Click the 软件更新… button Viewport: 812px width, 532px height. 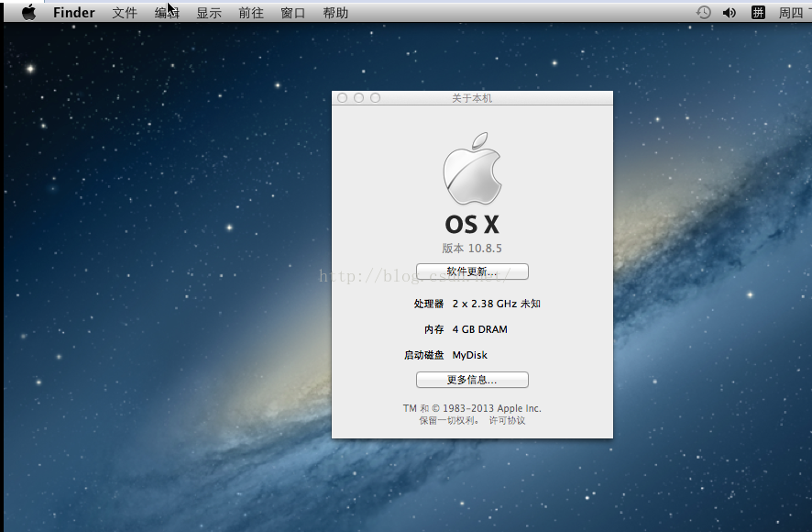click(x=472, y=272)
